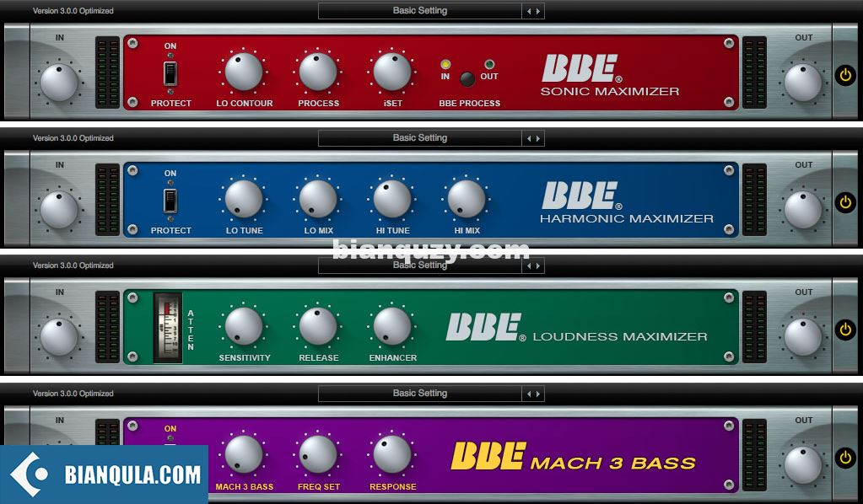Viewport: 863px width, 504px height.
Task: Flip the PROTECT switch on Harmonic Maximizer
Action: click(x=170, y=201)
